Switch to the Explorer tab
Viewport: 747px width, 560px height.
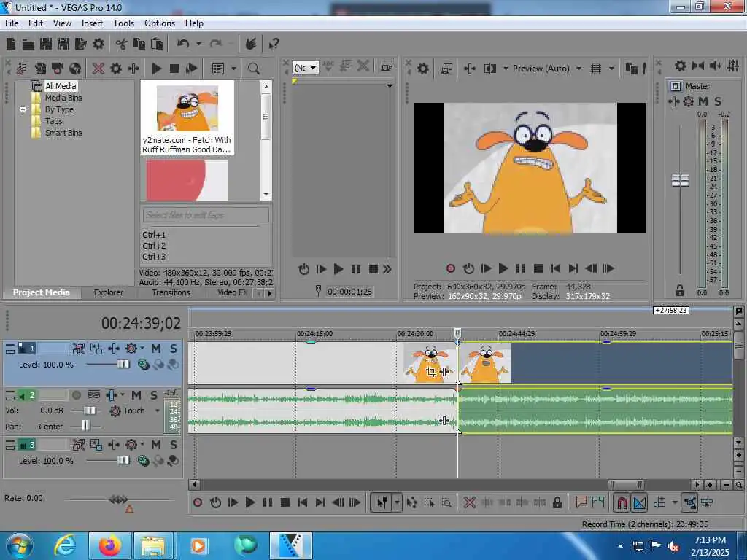[109, 292]
